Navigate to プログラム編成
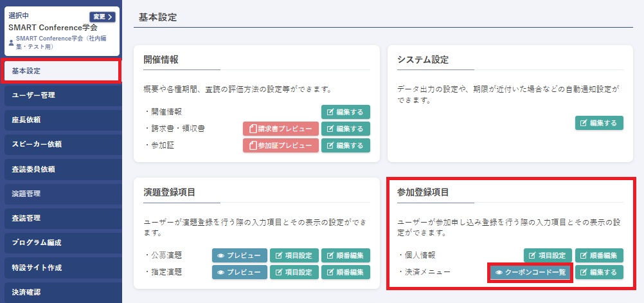Viewport: 644px width, 303px height. click(60, 243)
